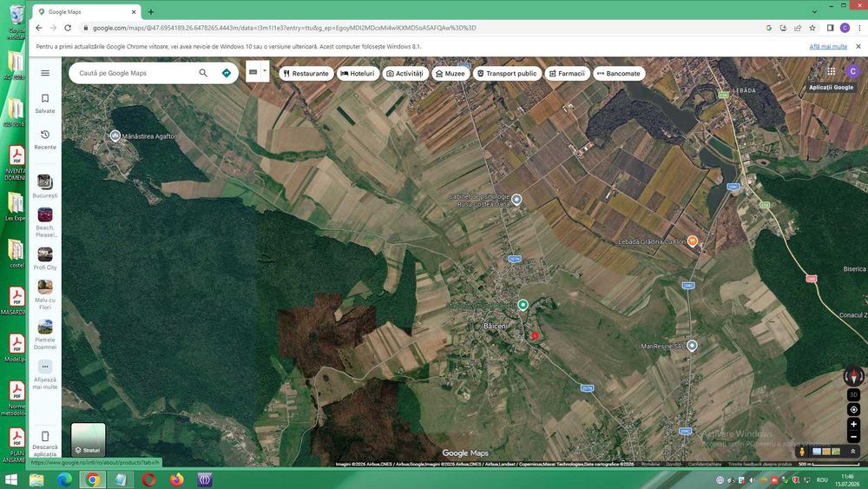Click the compass to reset north
The height and width of the screenshot is (489, 868).
[x=853, y=376]
